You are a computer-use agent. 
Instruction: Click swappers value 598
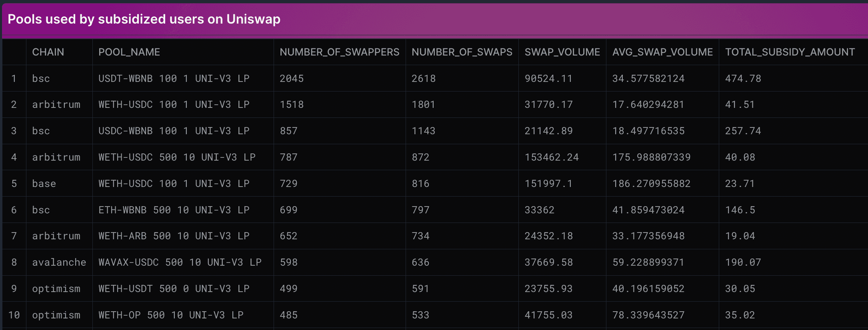click(x=288, y=262)
